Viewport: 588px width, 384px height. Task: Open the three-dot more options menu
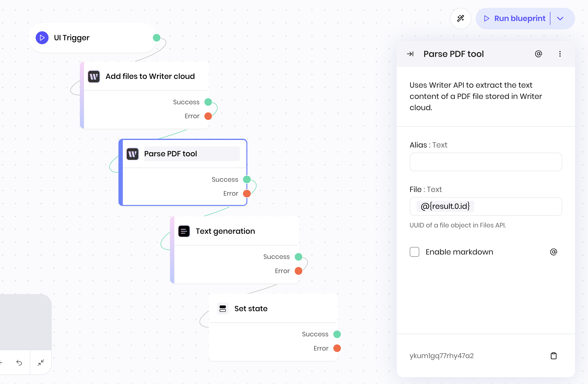(560, 54)
